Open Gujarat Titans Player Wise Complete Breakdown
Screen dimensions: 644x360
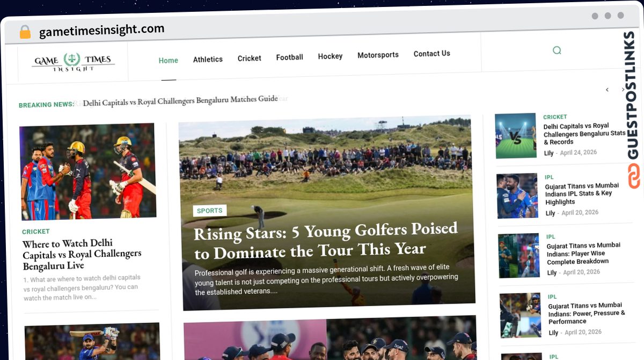(583, 253)
